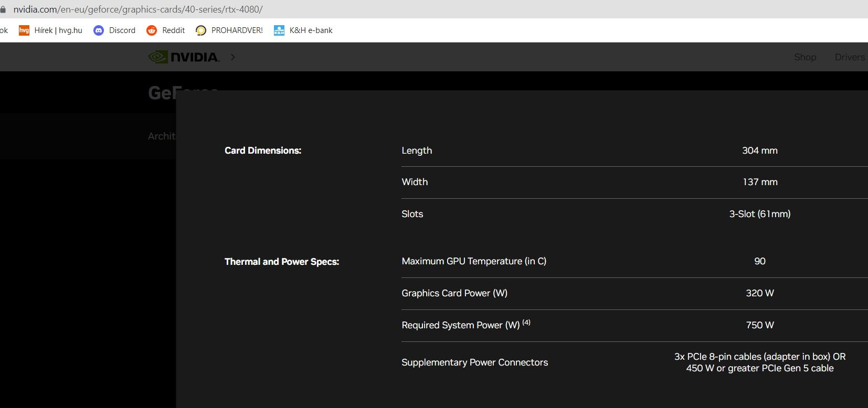Click the 3-Slot (61mm) value
This screenshot has width=868, height=408.
pyautogui.click(x=760, y=214)
